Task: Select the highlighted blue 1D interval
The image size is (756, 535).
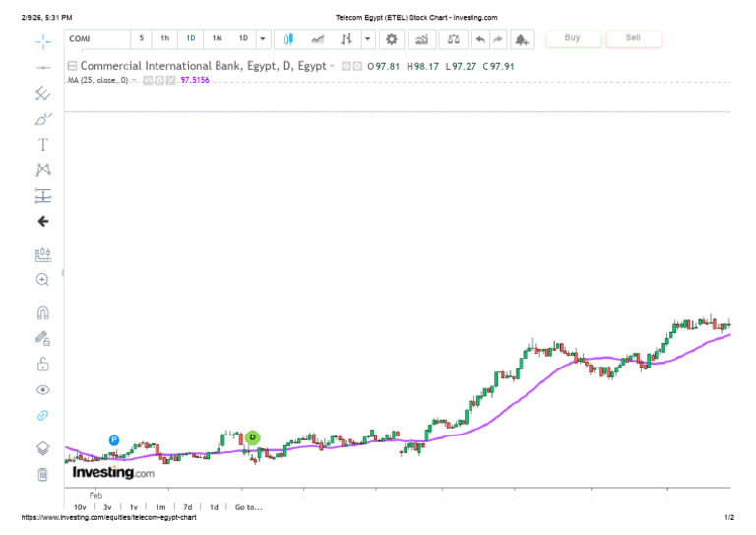Action: [191, 38]
